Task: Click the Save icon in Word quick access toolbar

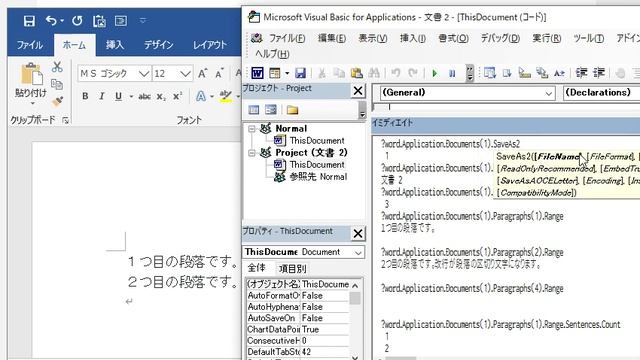Action: 29,21
